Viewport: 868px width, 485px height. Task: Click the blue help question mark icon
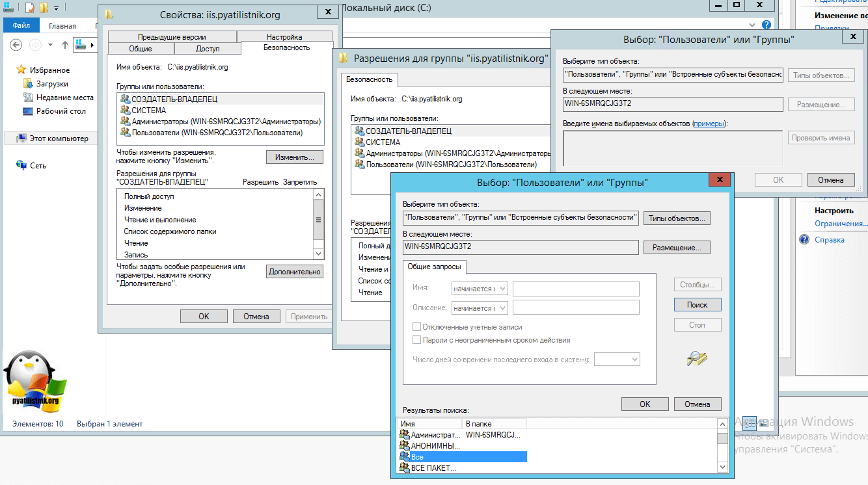tap(766, 25)
